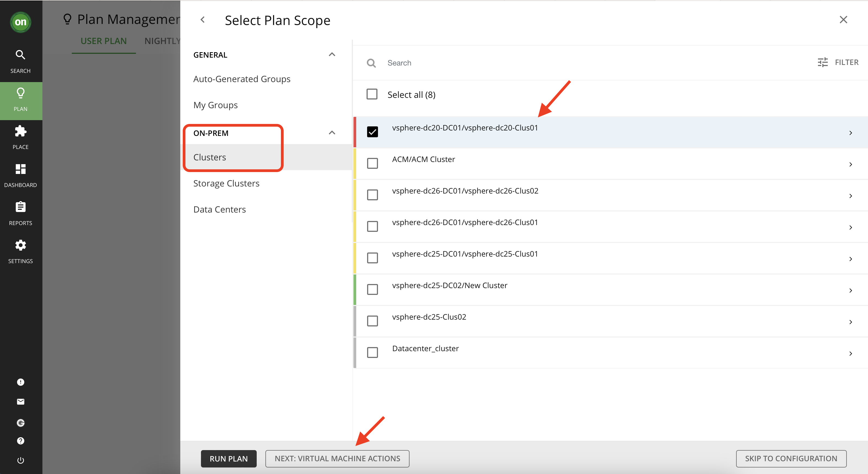Click the vsphere-dc25-Clus02 name text

coord(429,317)
